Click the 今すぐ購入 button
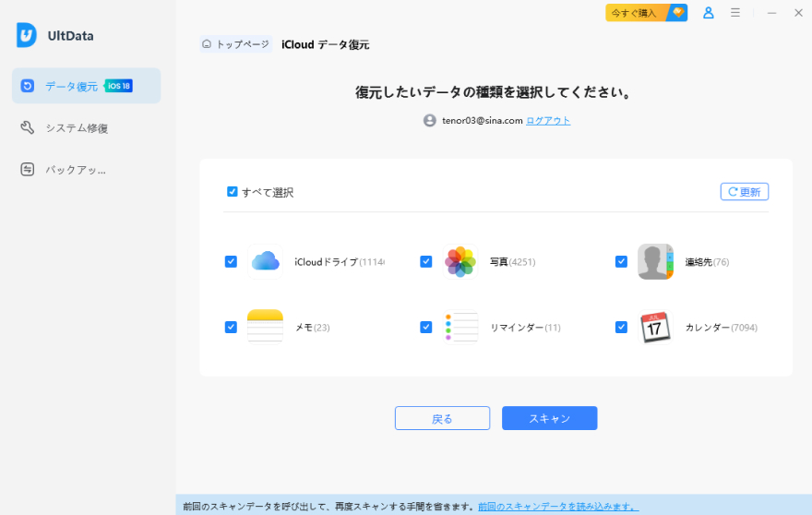 646,13
